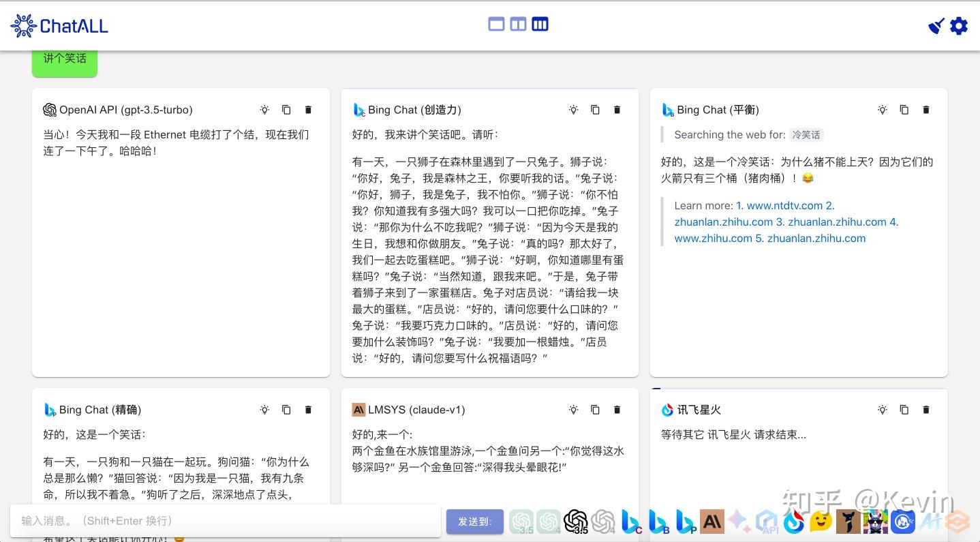
Task: Switch to single-column layout view
Action: [495, 24]
